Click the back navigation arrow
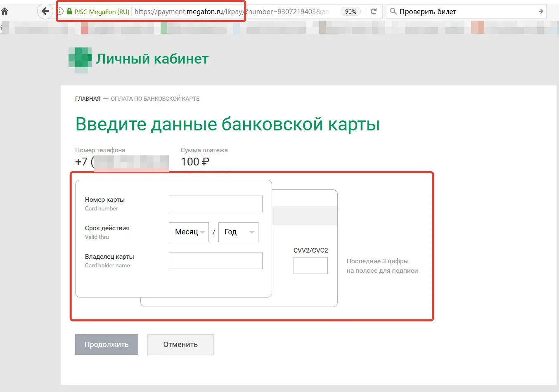Viewport: 559px width, 392px height. click(45, 11)
